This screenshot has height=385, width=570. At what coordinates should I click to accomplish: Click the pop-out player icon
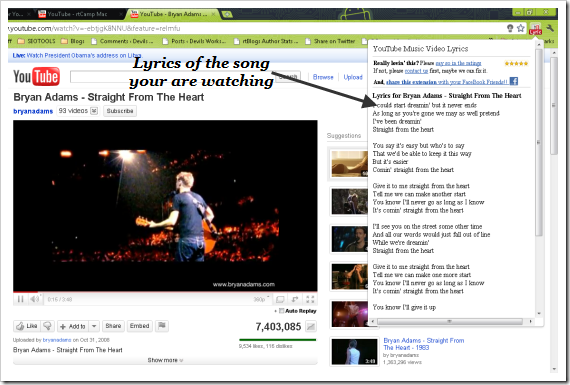click(295, 299)
